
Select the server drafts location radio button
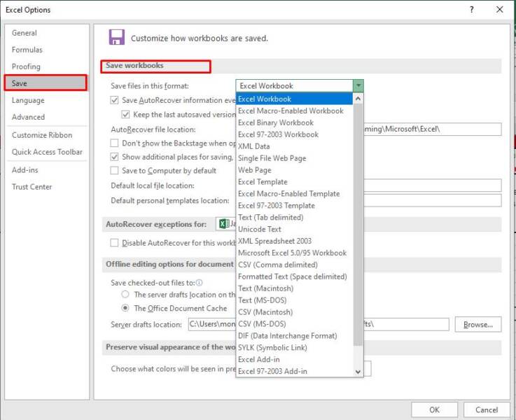click(125, 295)
